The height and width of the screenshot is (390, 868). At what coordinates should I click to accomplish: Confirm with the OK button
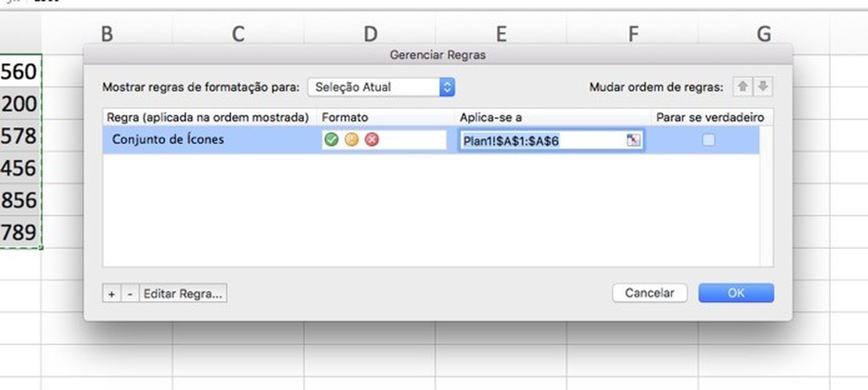point(736,293)
